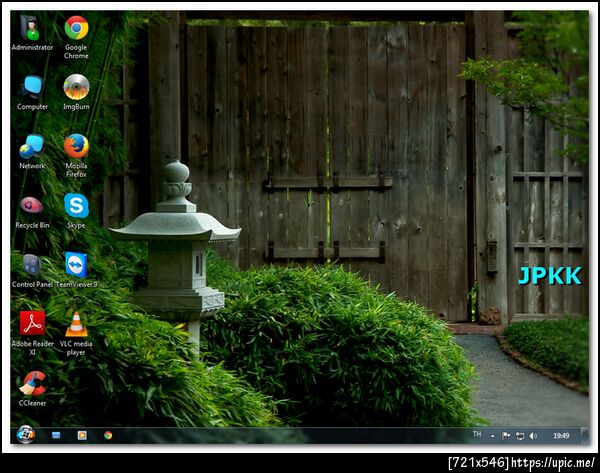The image size is (600, 473).
Task: Select the Recycle Bin icon
Action: (x=32, y=212)
